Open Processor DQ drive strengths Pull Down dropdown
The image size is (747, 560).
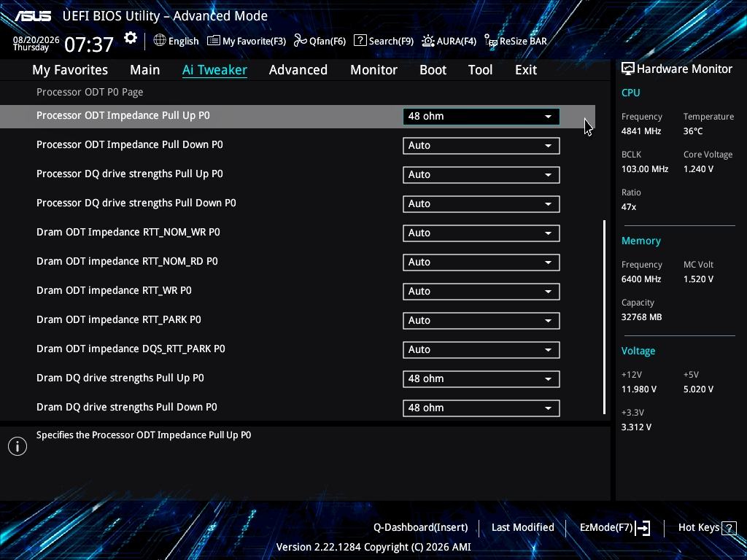click(x=481, y=204)
